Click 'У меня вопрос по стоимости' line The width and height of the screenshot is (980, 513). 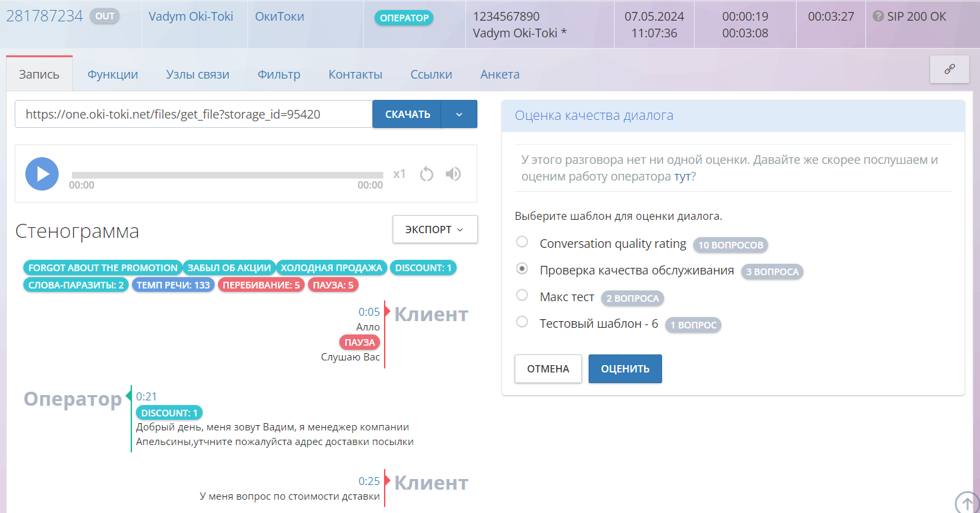pos(290,496)
